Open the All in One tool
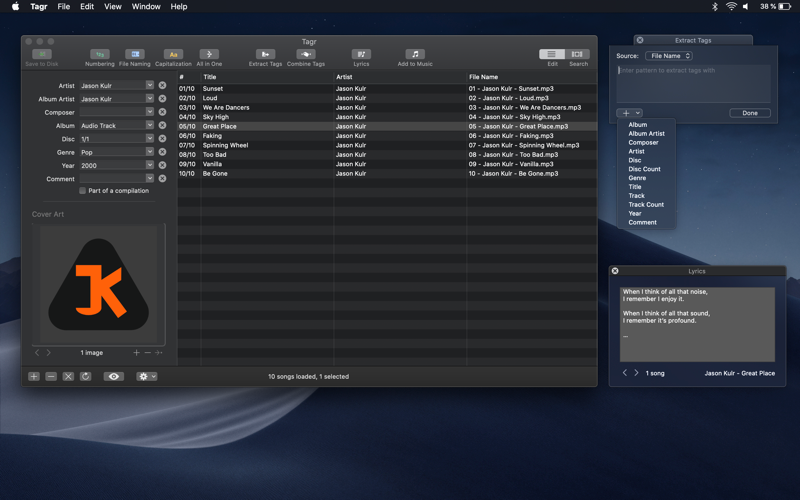This screenshot has width=800, height=500. pyautogui.click(x=209, y=55)
